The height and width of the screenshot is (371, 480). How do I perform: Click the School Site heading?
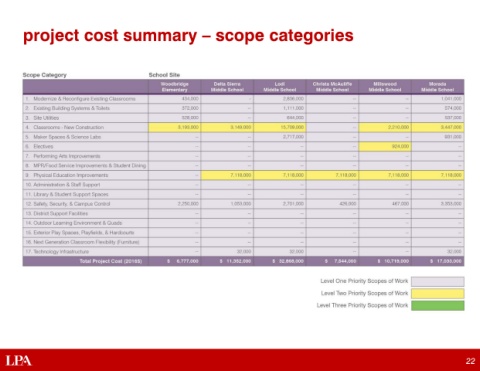click(x=164, y=75)
